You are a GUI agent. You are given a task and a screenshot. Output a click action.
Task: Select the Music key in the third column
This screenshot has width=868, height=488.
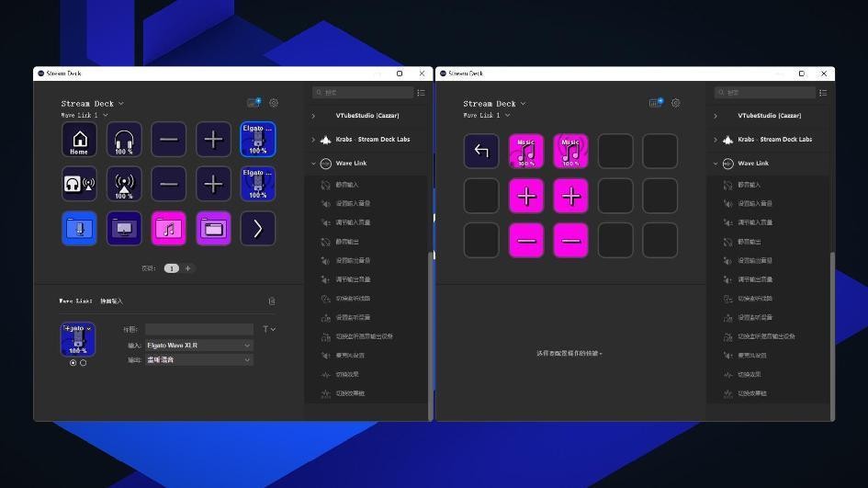[570, 151]
